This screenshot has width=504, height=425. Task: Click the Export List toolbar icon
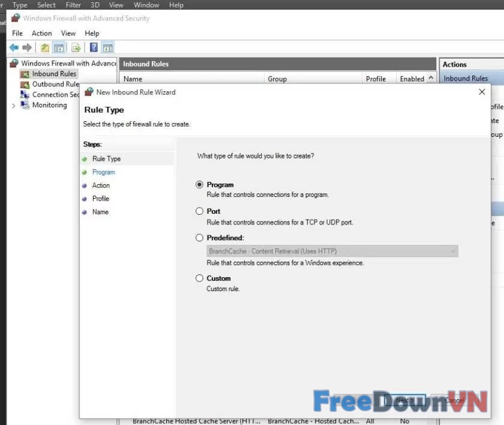[x=76, y=47]
